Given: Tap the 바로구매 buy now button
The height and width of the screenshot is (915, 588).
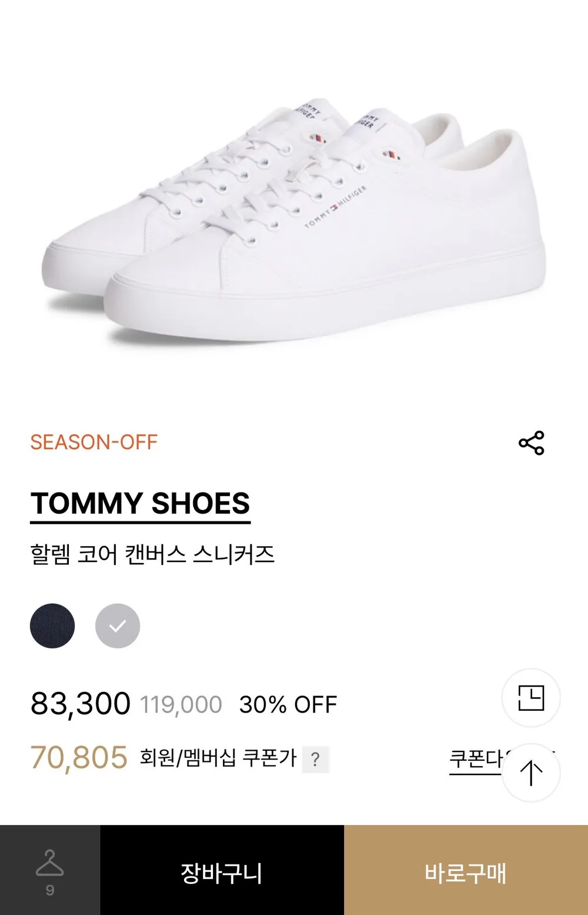Looking at the screenshot, I should [466, 870].
